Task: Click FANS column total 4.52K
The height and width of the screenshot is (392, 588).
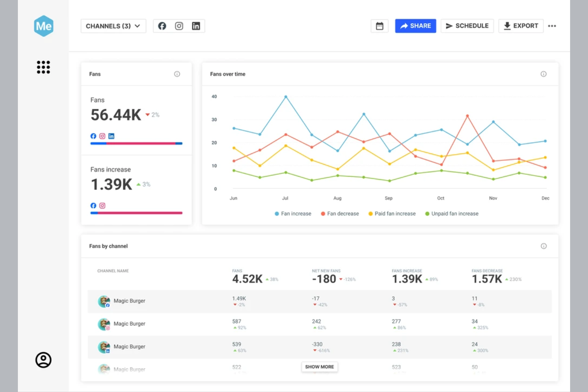Action: coord(247,279)
